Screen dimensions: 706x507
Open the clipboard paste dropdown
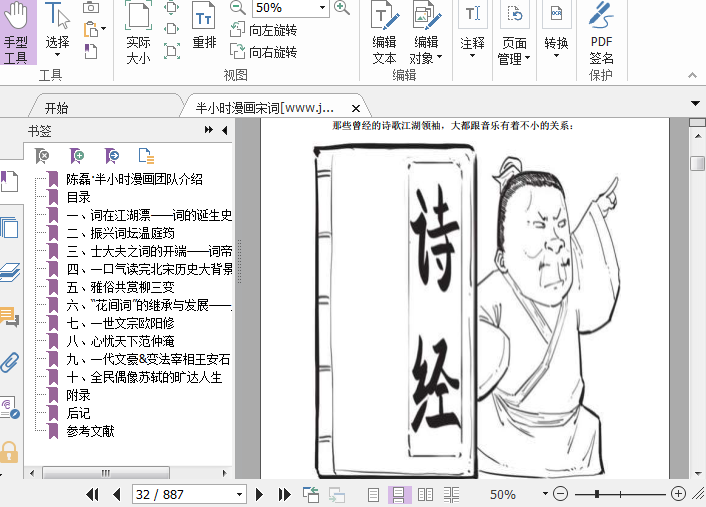[x=104, y=29]
